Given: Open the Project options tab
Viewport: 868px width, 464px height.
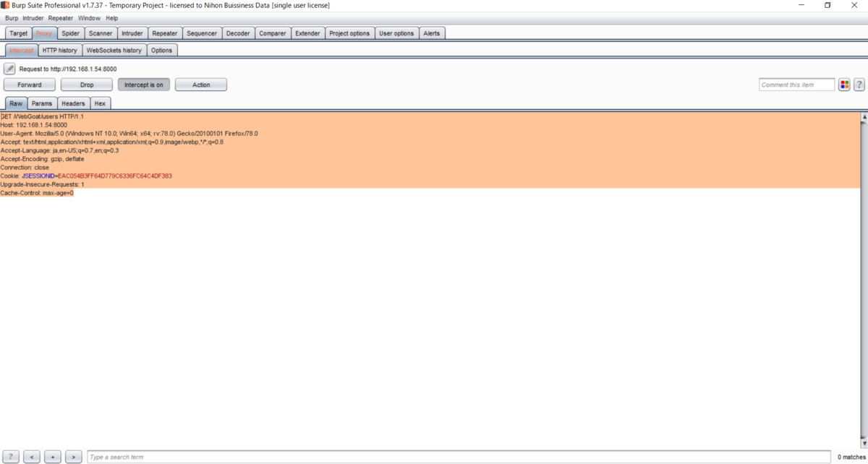Looking at the screenshot, I should pos(349,33).
